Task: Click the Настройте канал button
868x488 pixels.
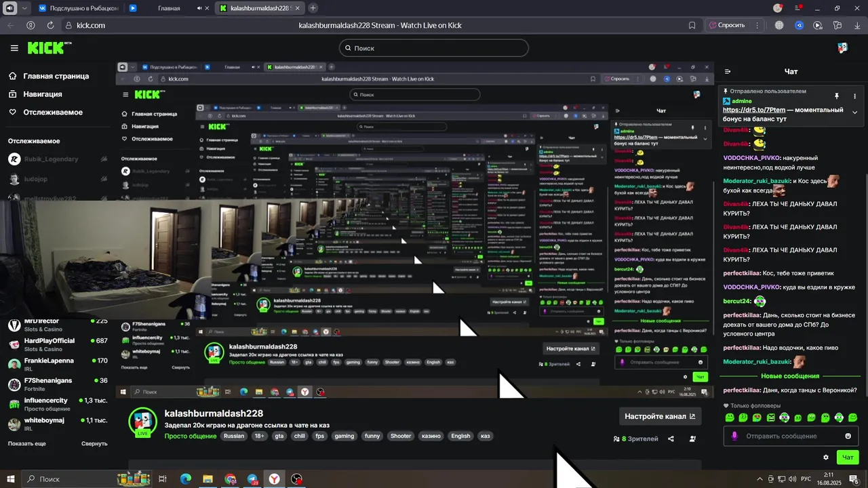Action: pyautogui.click(x=660, y=416)
